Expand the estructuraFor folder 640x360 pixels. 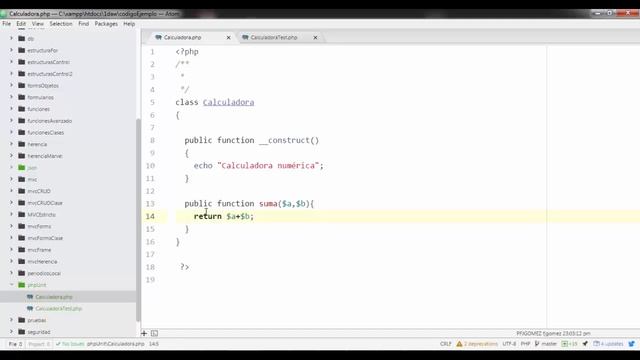click(x=11, y=50)
